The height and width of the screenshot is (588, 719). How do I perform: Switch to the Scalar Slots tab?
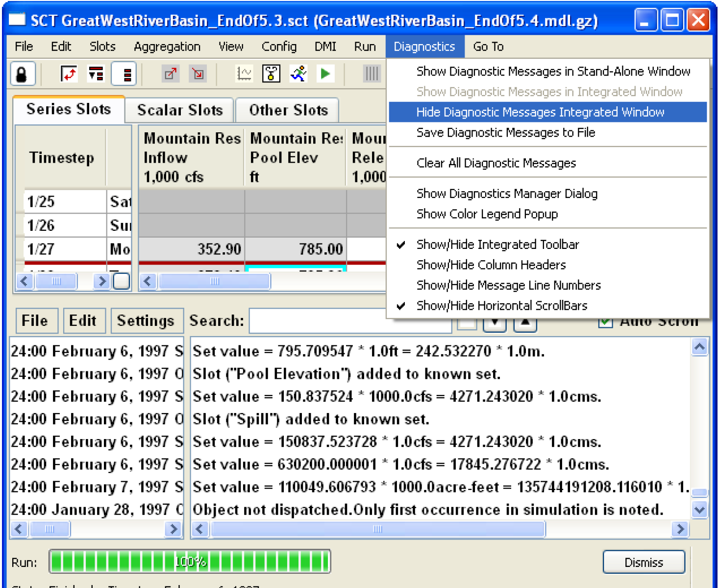click(180, 110)
